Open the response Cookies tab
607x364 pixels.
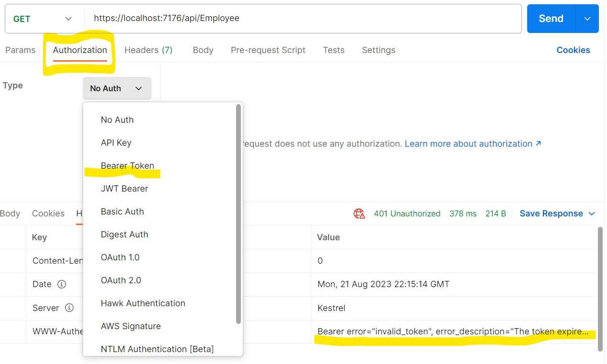tap(48, 214)
